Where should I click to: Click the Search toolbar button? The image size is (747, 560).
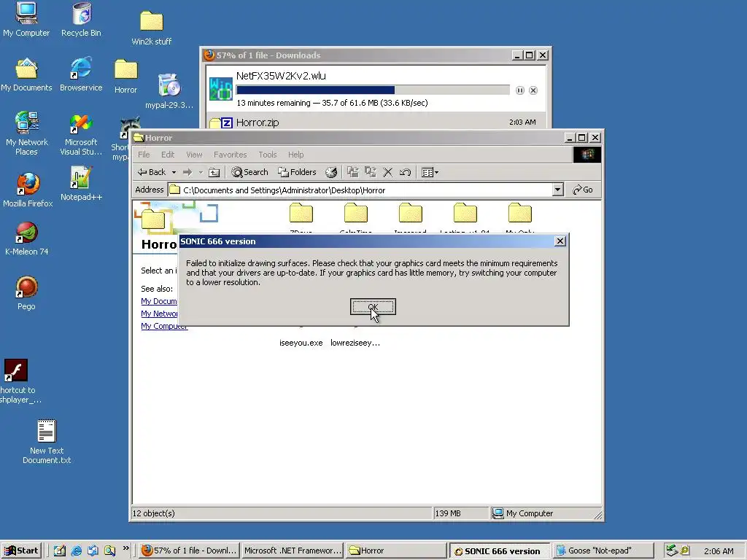tap(249, 172)
